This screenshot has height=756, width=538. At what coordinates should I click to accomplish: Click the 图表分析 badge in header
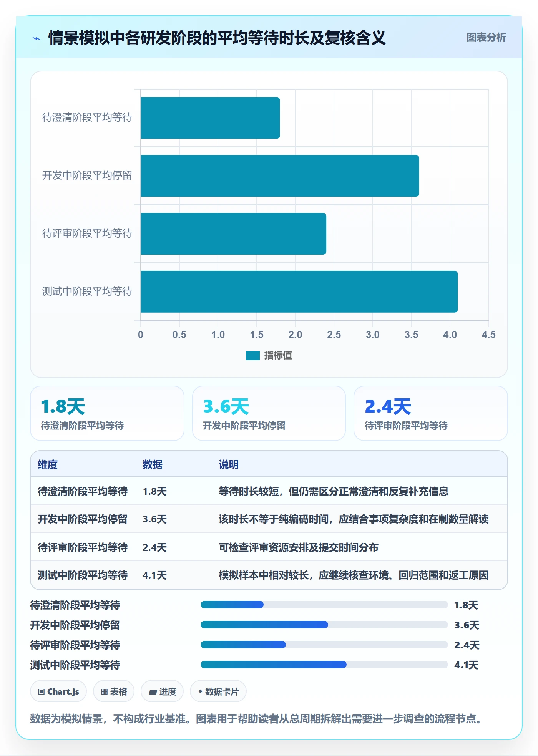(486, 38)
